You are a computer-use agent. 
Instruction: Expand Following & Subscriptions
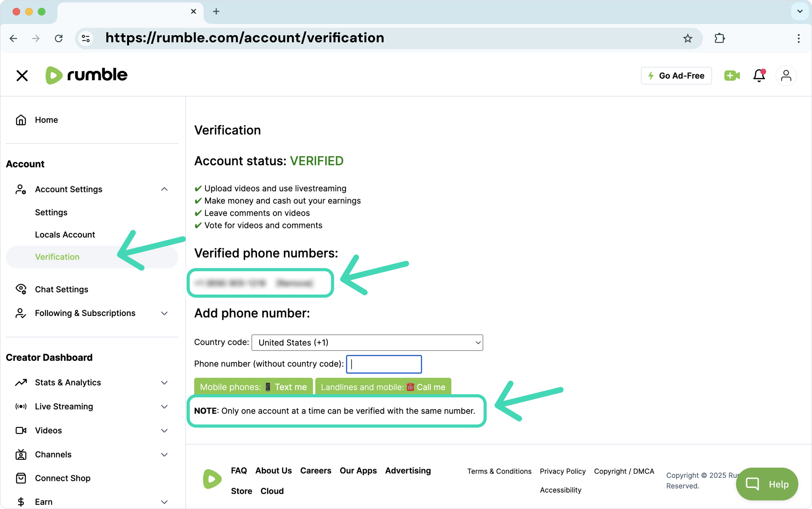(164, 313)
